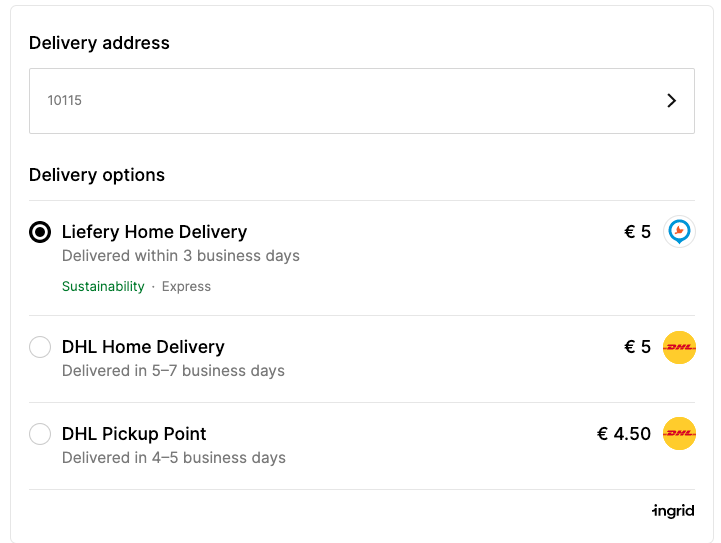Click 'Delivered in 5–7 business days' text
721x543 pixels.
coord(173,371)
